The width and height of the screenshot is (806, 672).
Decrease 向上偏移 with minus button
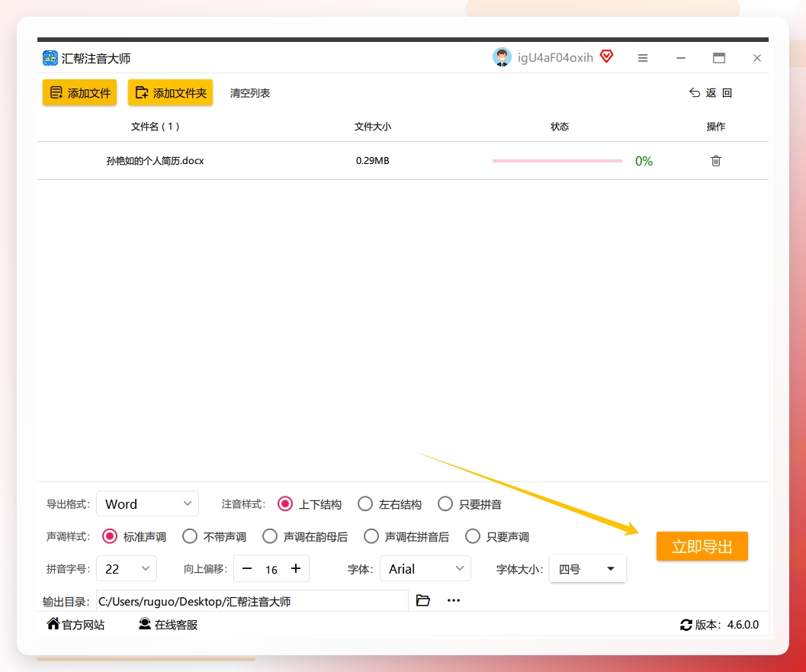tap(247, 568)
